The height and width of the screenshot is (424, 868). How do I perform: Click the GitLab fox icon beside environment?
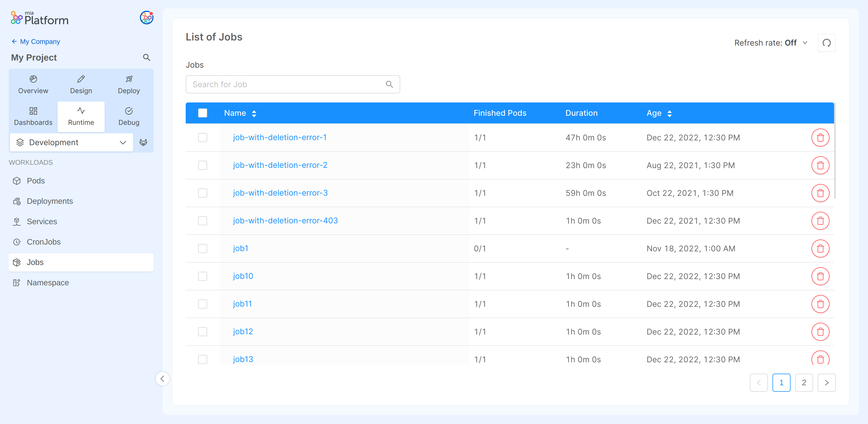tap(143, 142)
